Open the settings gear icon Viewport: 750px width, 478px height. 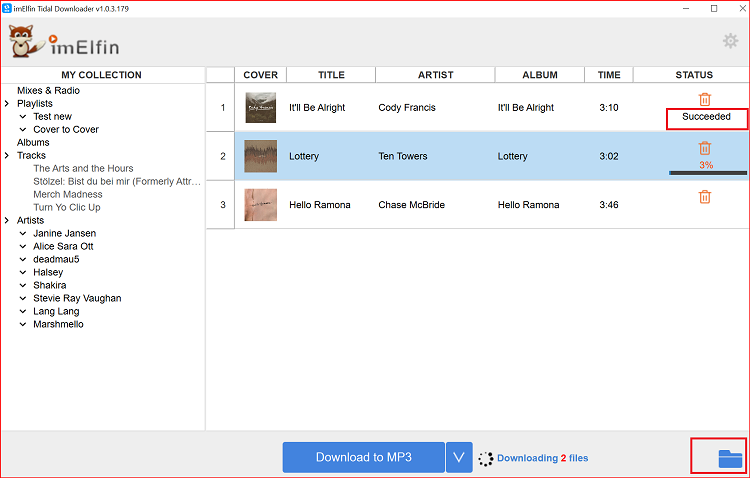click(x=730, y=41)
